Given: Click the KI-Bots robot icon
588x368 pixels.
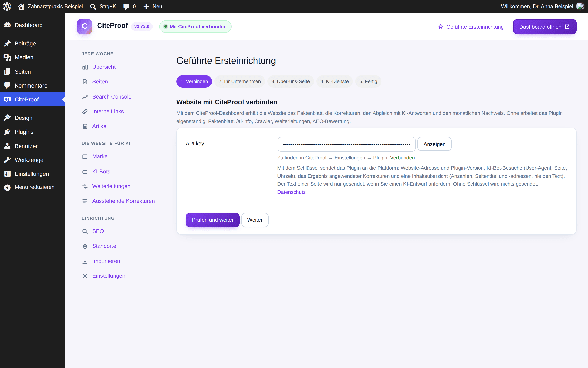Looking at the screenshot, I should (85, 172).
